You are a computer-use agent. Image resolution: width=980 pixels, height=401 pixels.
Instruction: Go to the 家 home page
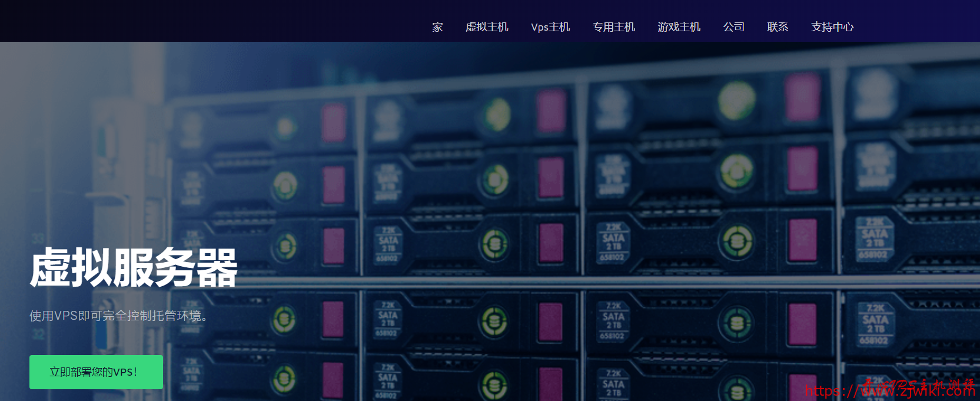tap(437, 27)
